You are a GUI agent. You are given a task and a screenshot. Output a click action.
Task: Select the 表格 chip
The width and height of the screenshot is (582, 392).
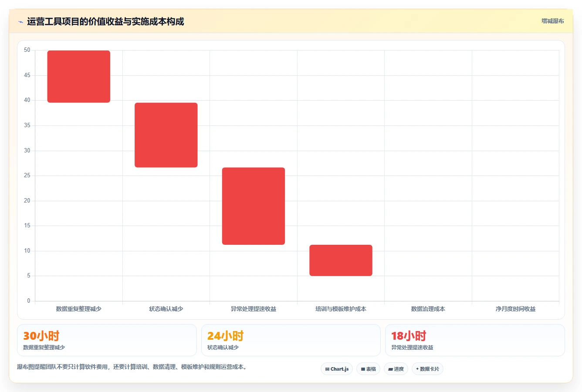pos(368,369)
